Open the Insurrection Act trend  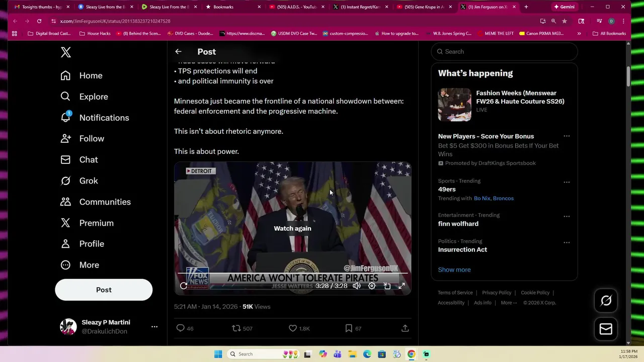pyautogui.click(x=462, y=250)
